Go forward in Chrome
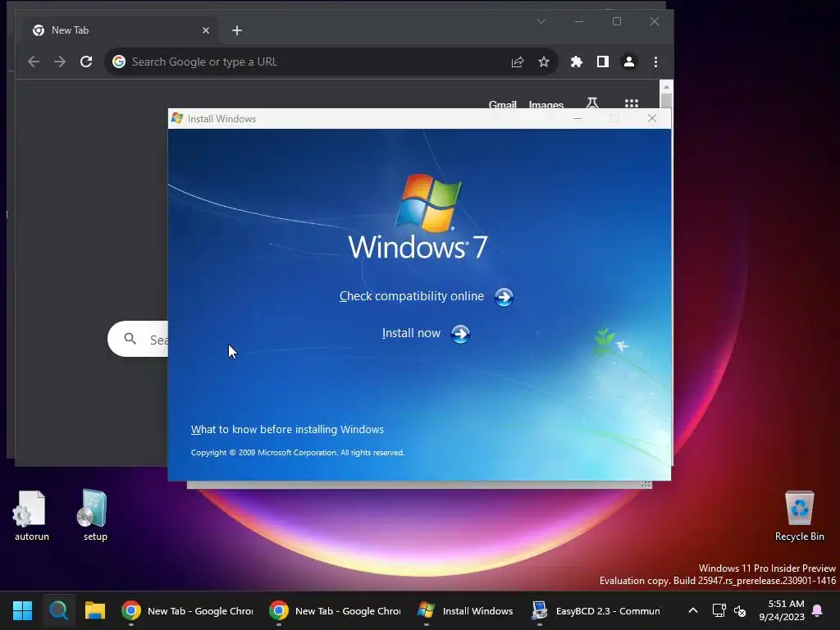The width and height of the screenshot is (840, 630). pyautogui.click(x=60, y=62)
